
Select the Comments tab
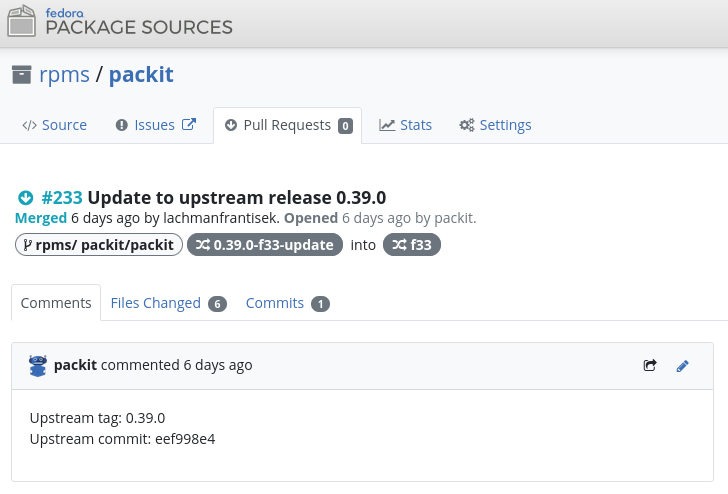point(56,303)
